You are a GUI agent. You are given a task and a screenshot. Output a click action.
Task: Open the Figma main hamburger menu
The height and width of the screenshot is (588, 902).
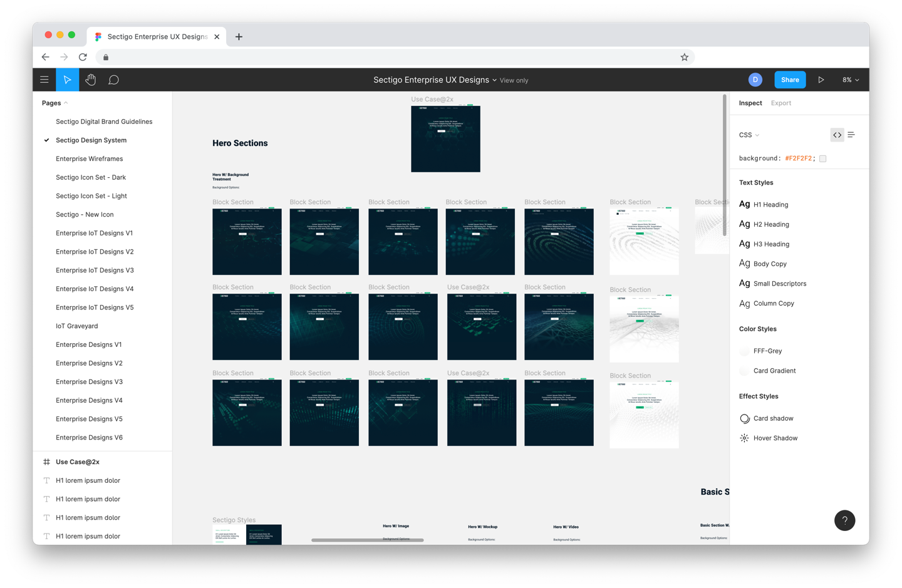[x=44, y=80]
